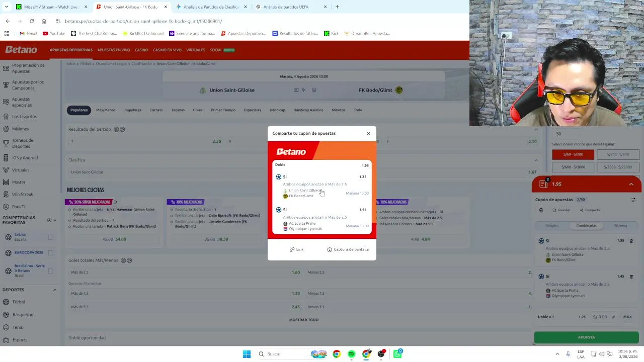Close the share coupon dialog
This screenshot has height=362, width=644.
[368, 133]
